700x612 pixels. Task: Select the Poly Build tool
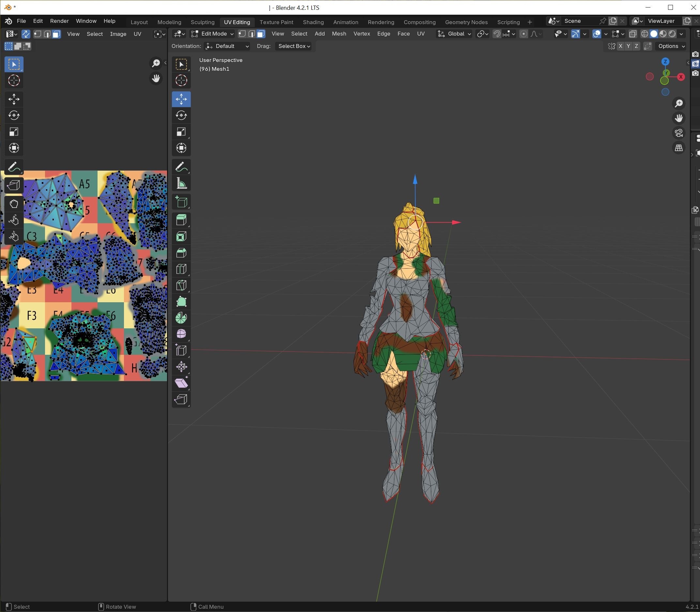point(181,302)
